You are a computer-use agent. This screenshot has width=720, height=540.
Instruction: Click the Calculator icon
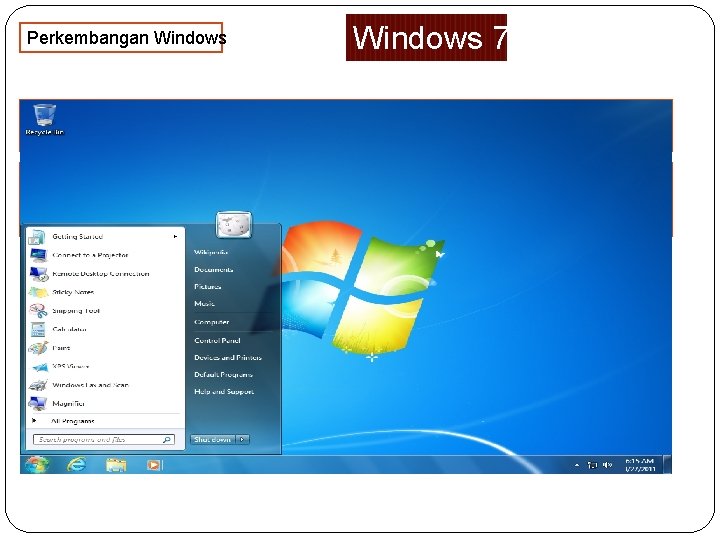[38, 329]
